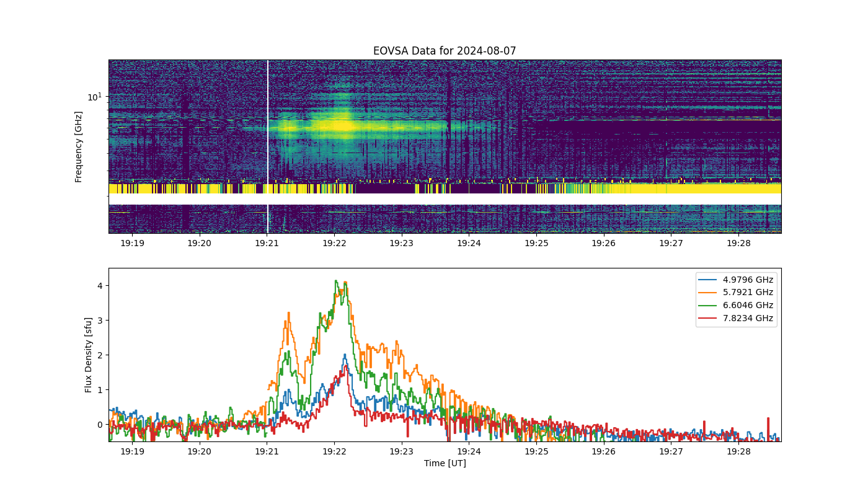
Task: Click the 19:27 tick label under the flux plot
Action: (671, 452)
